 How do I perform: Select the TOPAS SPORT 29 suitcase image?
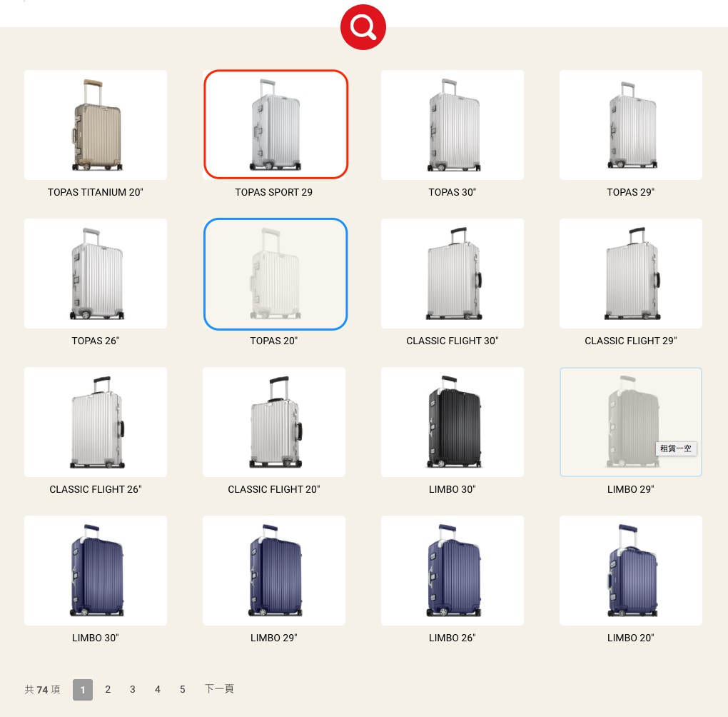pyautogui.click(x=275, y=124)
